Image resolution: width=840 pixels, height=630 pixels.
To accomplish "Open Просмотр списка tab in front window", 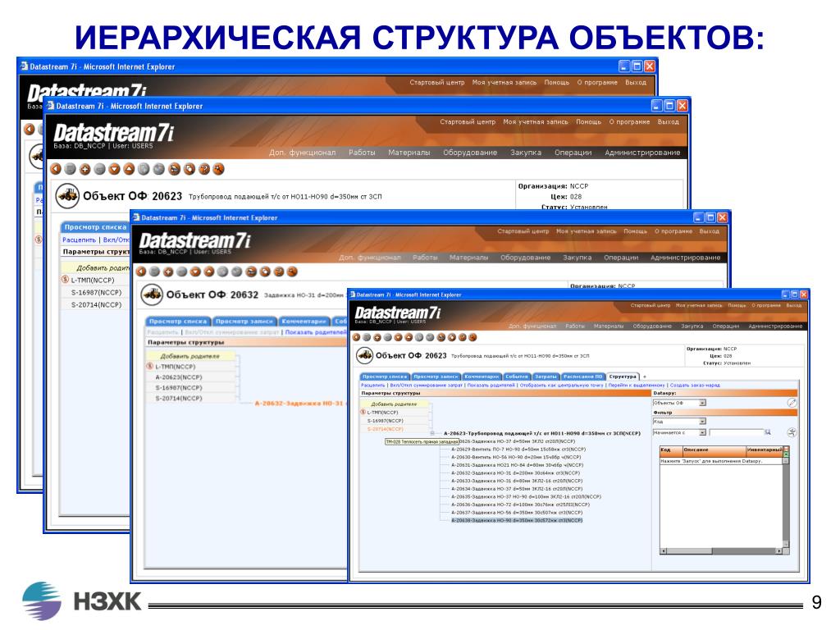I will (384, 377).
